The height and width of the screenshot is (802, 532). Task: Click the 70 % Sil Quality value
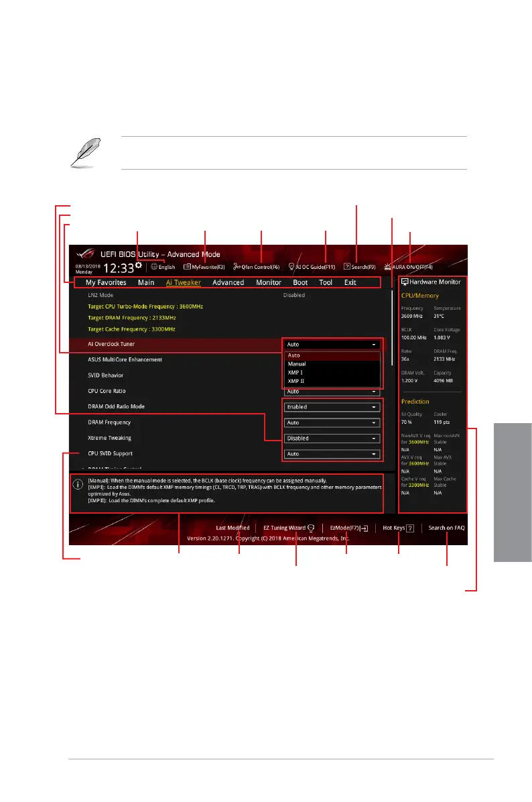pyautogui.click(x=406, y=422)
